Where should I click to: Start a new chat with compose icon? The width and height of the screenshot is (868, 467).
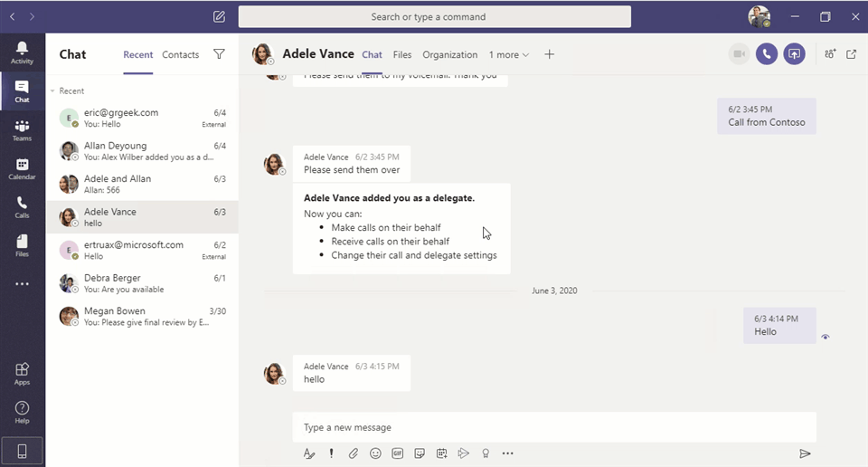(x=219, y=16)
